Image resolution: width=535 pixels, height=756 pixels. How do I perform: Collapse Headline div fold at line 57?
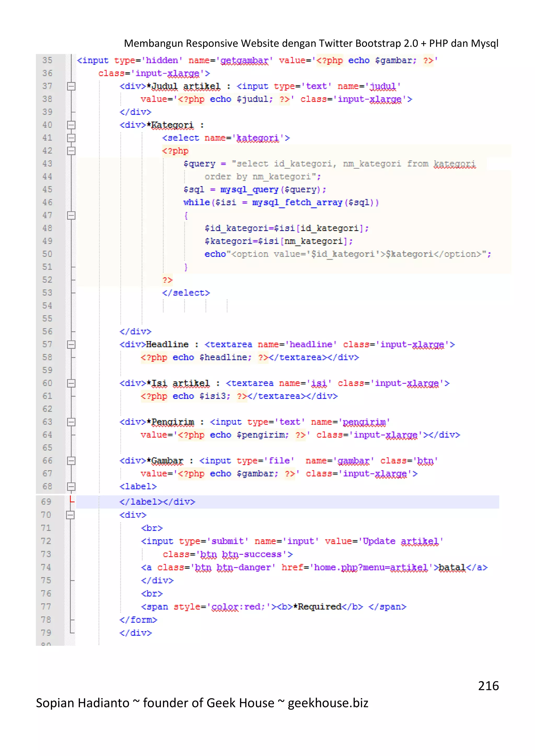(71, 344)
